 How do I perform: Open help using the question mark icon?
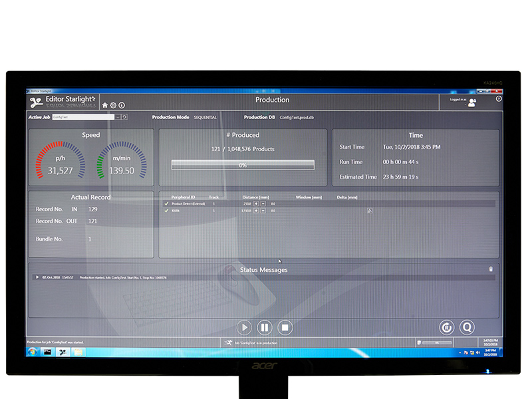tap(499, 99)
